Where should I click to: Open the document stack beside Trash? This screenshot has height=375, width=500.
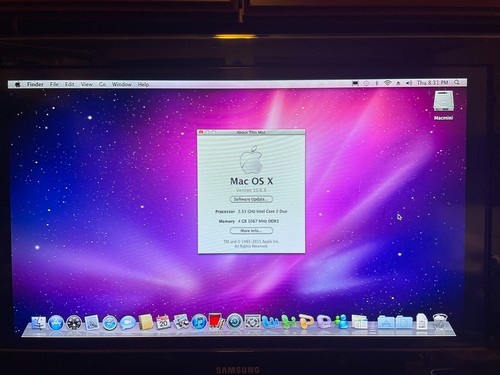point(422,322)
